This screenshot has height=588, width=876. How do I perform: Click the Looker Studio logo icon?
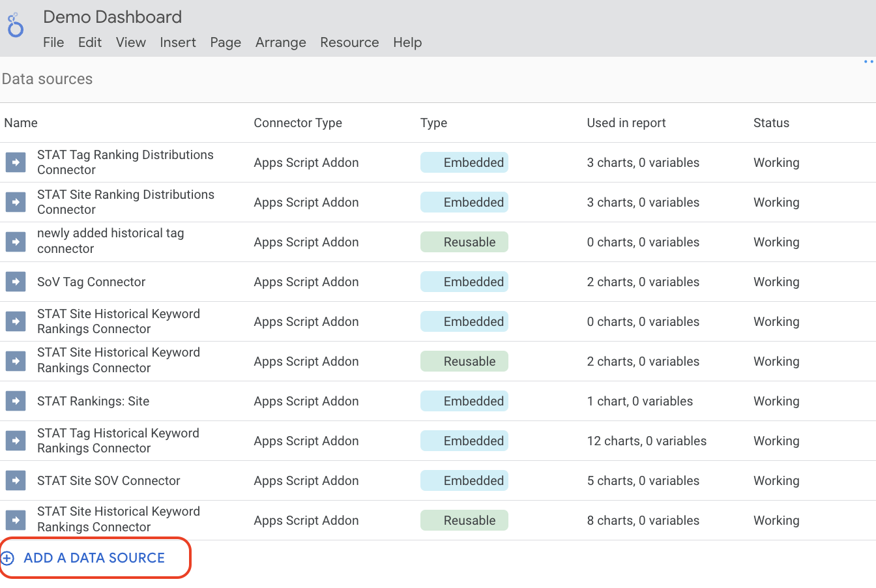click(x=16, y=25)
